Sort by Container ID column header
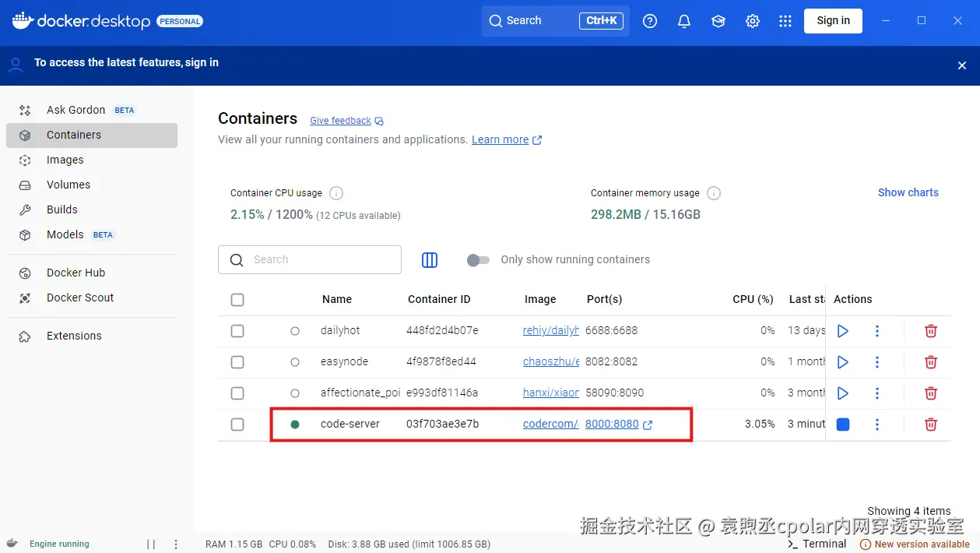Viewport: 980px width, 553px height. 439,299
